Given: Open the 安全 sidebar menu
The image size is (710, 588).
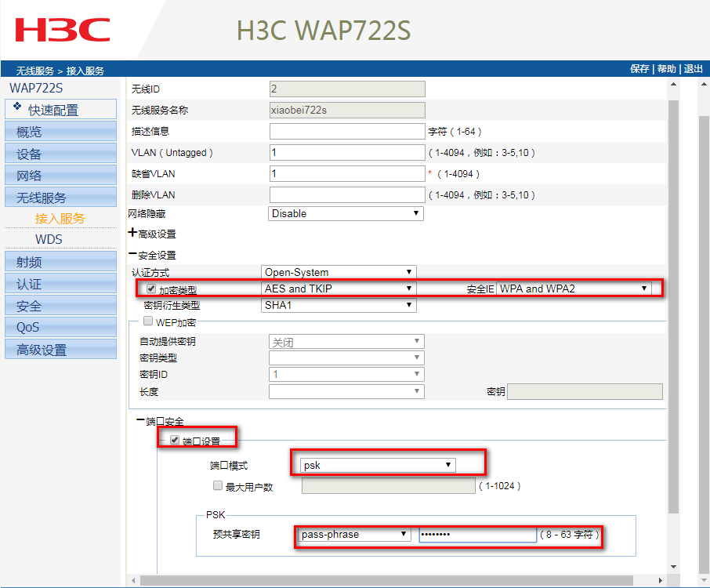Looking at the screenshot, I should (x=60, y=305).
